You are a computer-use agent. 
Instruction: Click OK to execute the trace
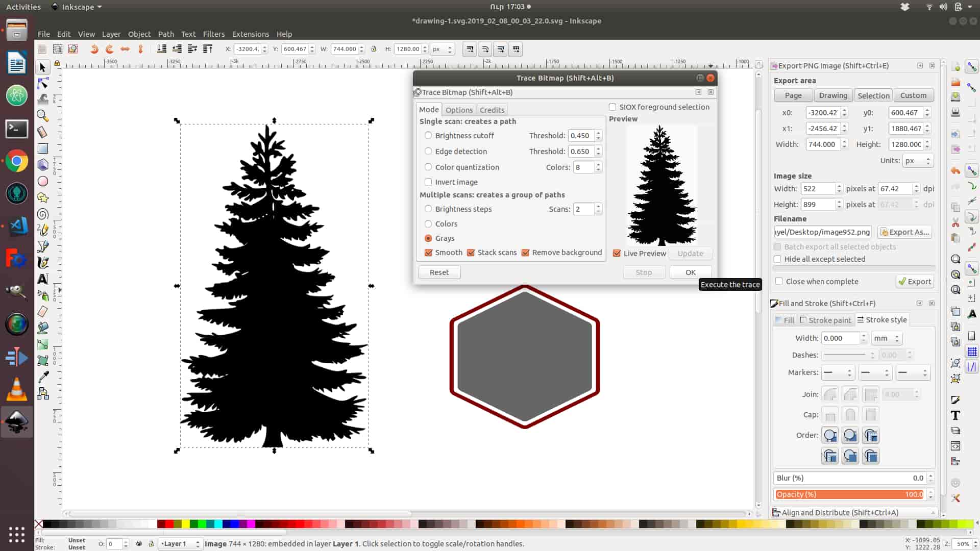pyautogui.click(x=690, y=272)
